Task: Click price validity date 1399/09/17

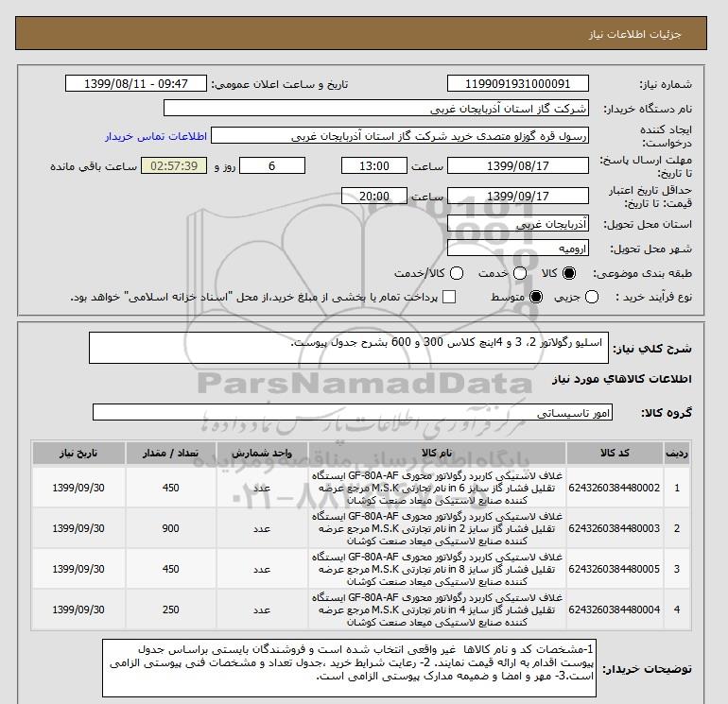Action: tap(518, 196)
